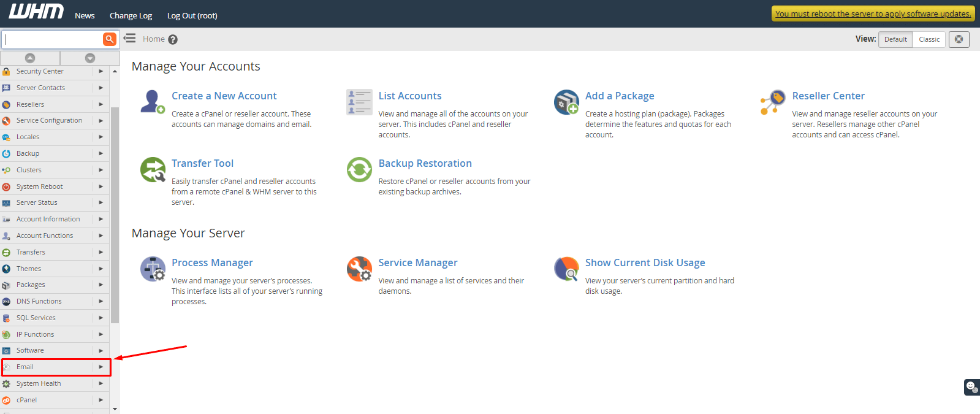
Task: Open News in the top bar
Action: click(85, 15)
